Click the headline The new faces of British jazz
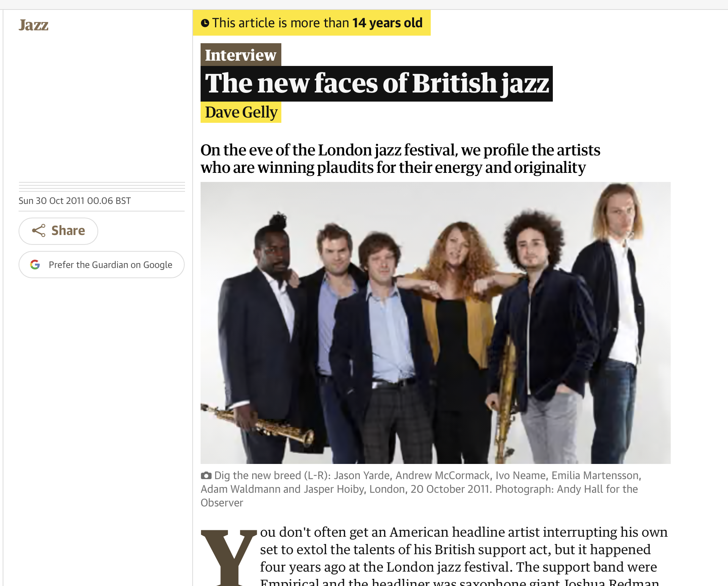Screen dimensions: 728x586 tap(377, 84)
